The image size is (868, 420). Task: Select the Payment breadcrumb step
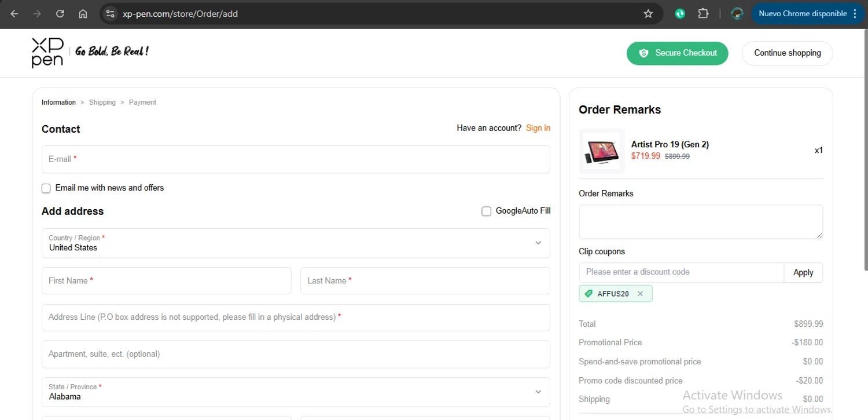142,103
